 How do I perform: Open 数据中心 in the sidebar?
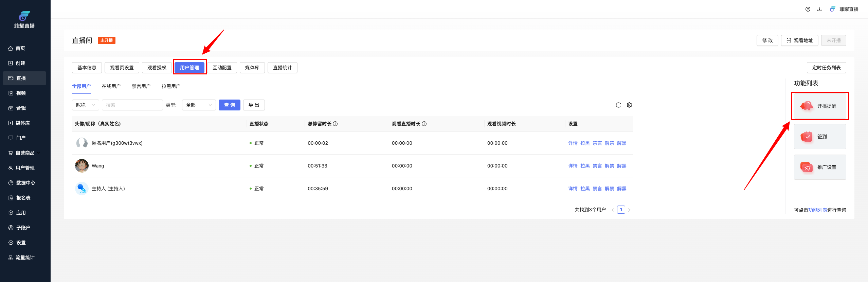[25, 183]
